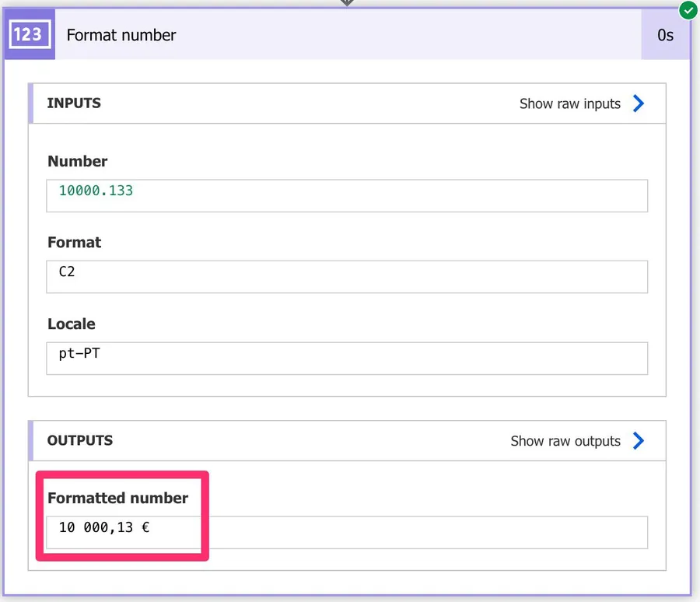Select the Format field containing C2
Image resolution: width=700 pixels, height=602 pixels.
[x=347, y=277]
